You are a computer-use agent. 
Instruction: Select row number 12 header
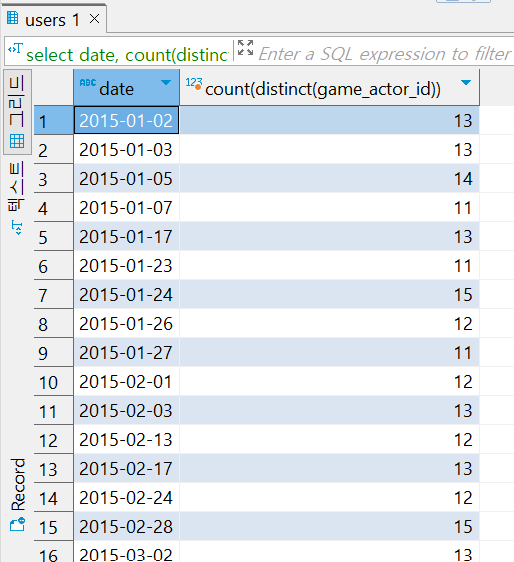click(x=54, y=440)
